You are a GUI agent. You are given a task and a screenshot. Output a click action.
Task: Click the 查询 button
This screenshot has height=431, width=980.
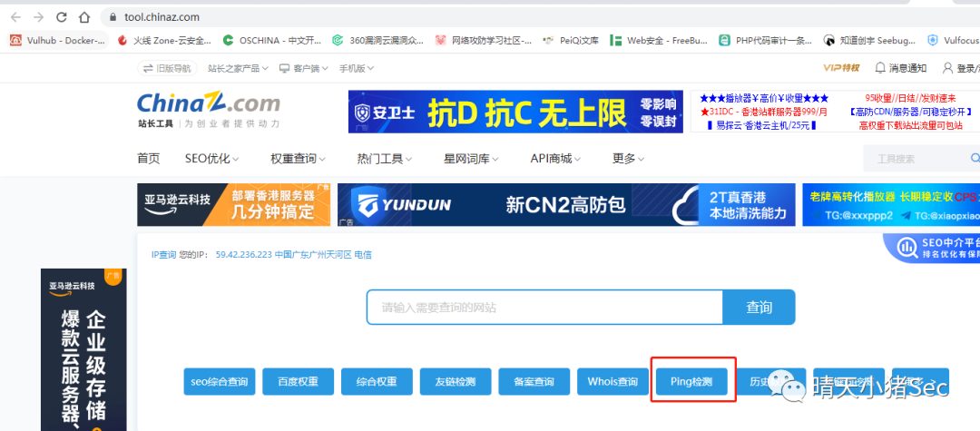759,308
